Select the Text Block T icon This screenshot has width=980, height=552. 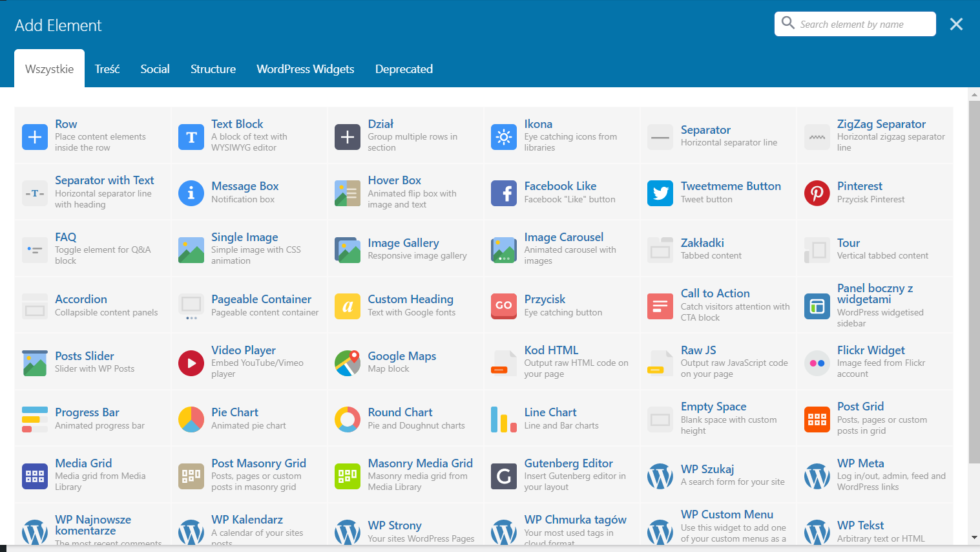pyautogui.click(x=191, y=137)
